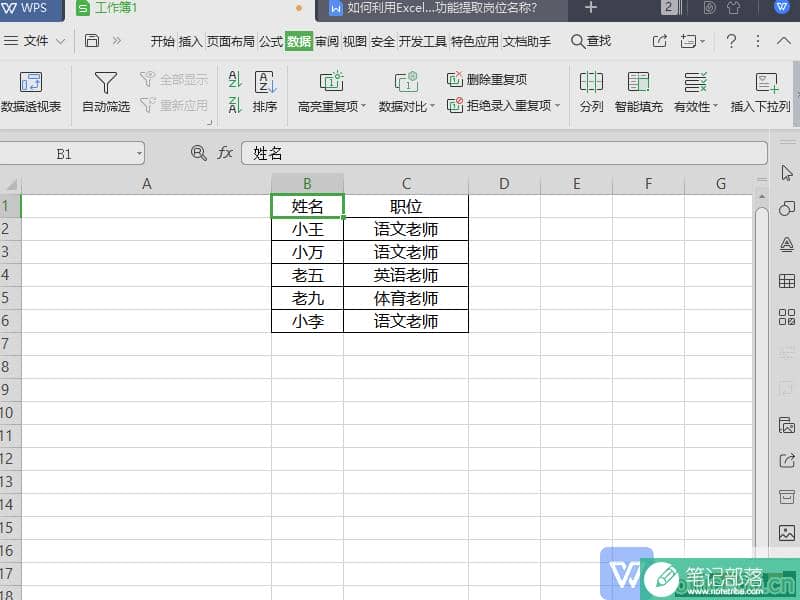The height and width of the screenshot is (600, 800).
Task: Collapse the ribbon with the up chevron
Action: 784,41
